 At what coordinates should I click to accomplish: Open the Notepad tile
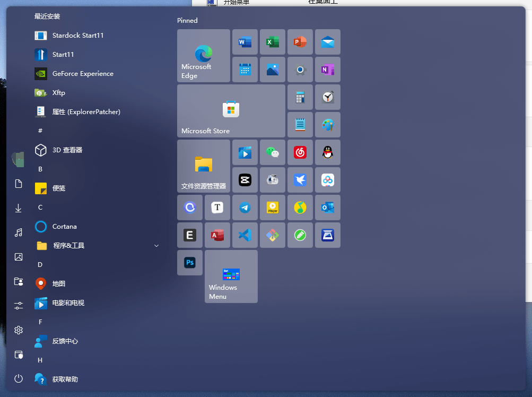pyautogui.click(x=300, y=125)
